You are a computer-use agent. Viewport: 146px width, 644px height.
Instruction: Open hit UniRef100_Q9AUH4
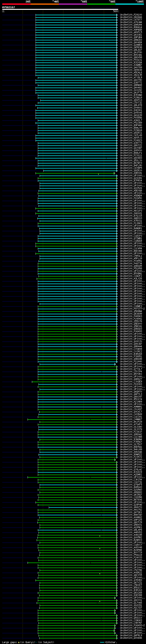(x=131, y=25)
